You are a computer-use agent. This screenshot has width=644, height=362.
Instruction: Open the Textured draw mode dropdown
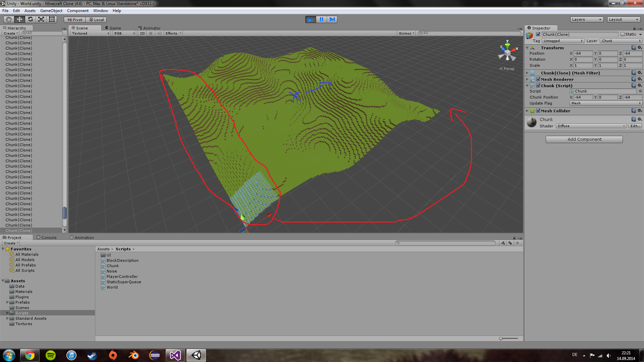coord(91,33)
